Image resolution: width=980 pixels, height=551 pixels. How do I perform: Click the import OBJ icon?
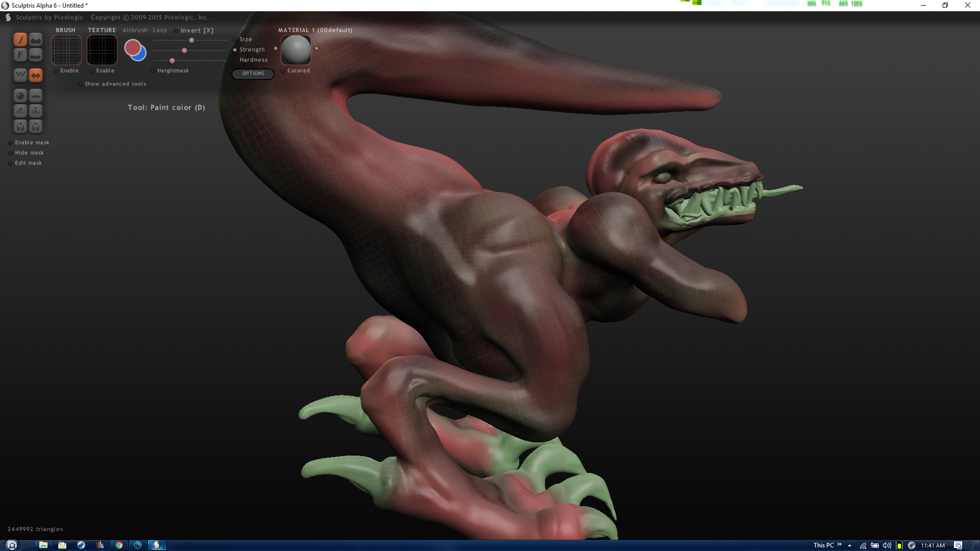(20, 111)
